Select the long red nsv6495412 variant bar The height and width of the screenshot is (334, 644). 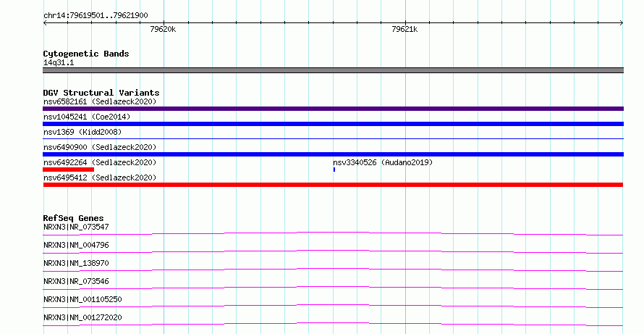pyautogui.click(x=333, y=185)
